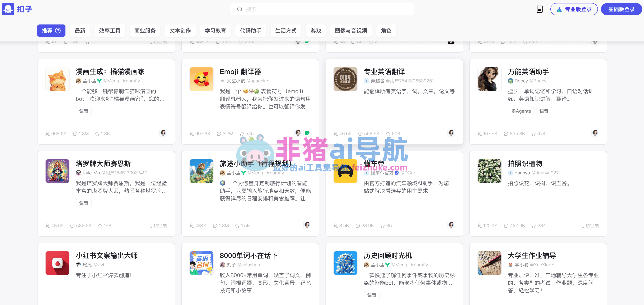This screenshot has height=305, width=644.
Task: Open the @Meng_dreamfly author profile link
Action: pos(122,81)
